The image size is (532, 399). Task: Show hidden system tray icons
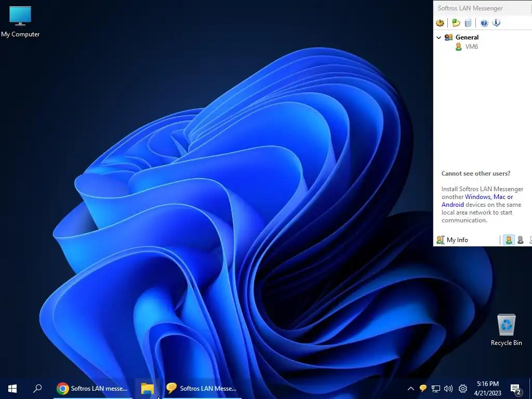coord(410,389)
